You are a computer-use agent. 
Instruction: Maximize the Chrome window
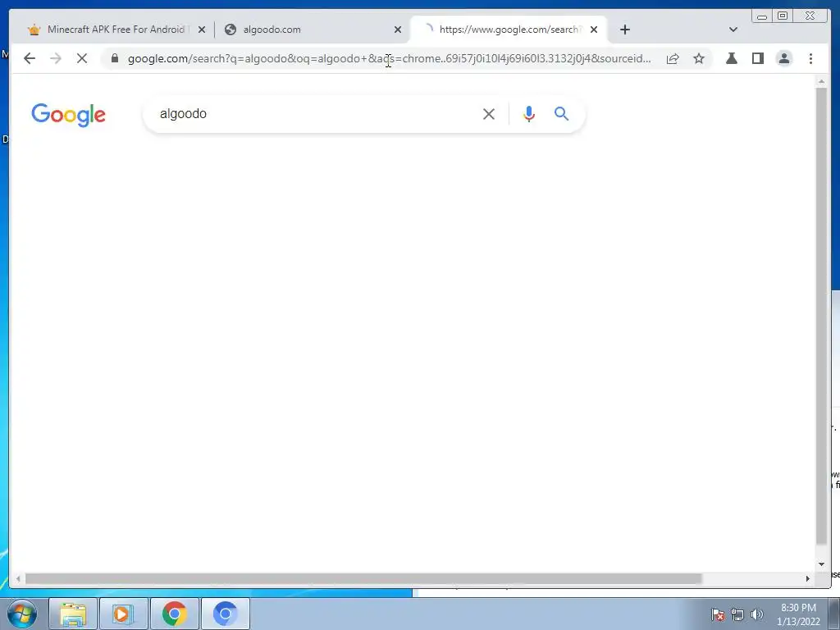(783, 16)
